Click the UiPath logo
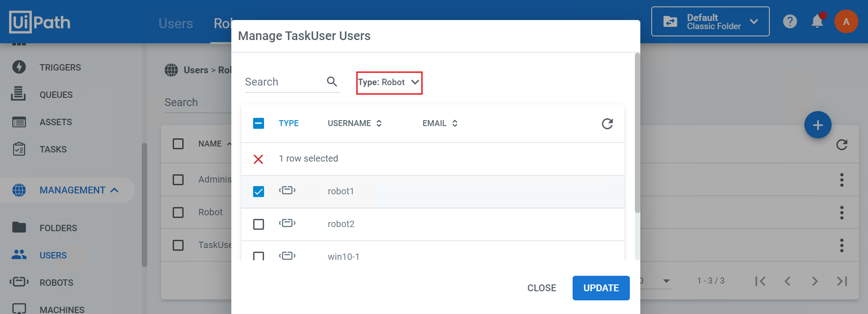Screen dimensions: 868x314 tap(40, 22)
